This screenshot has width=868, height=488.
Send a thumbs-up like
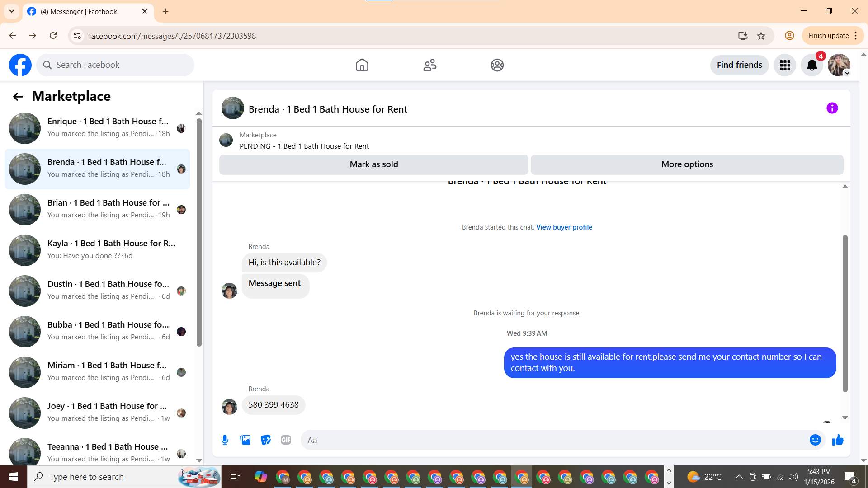click(x=838, y=440)
